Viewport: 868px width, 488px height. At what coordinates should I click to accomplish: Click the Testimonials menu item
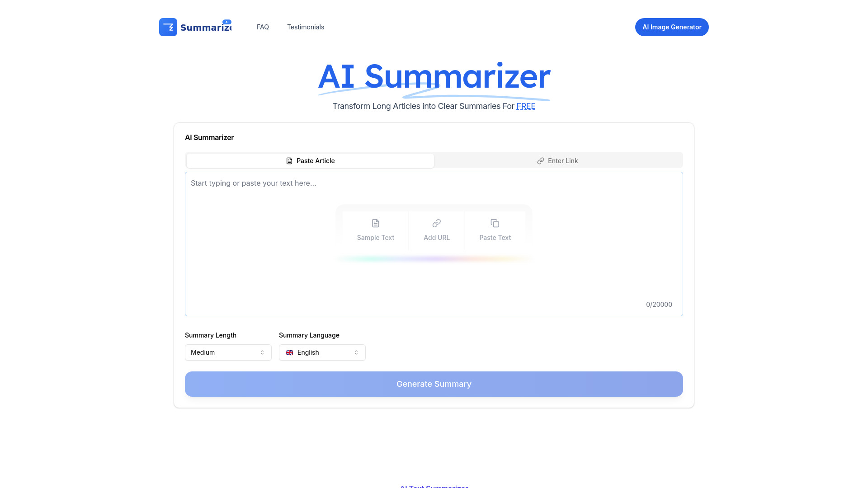306,27
